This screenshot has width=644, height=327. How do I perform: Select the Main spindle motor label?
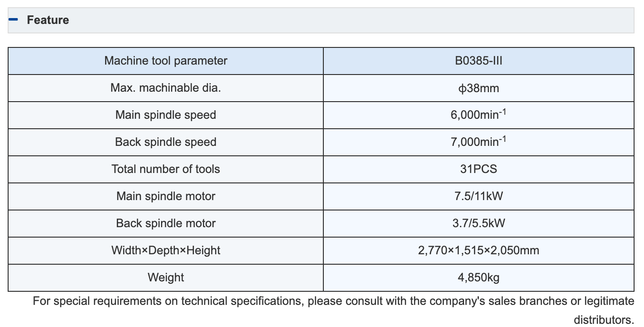pyautogui.click(x=166, y=196)
